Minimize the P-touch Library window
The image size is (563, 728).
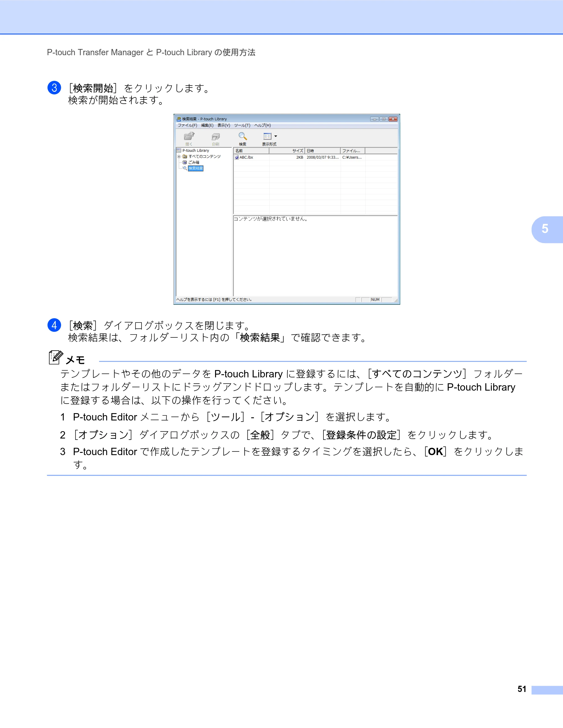pyautogui.click(x=374, y=119)
